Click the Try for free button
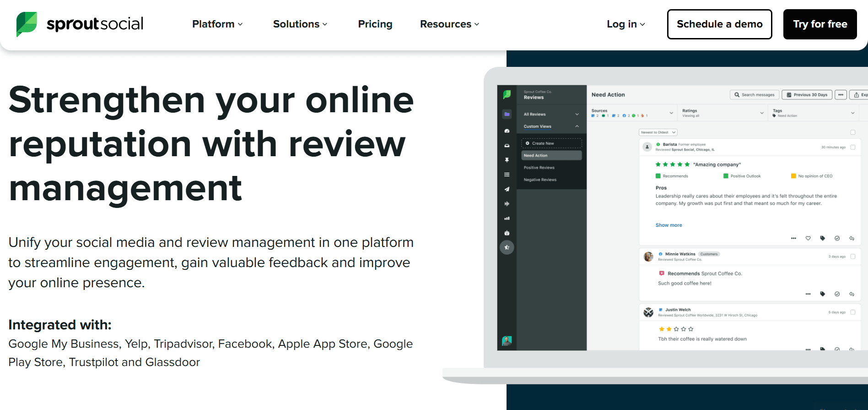This screenshot has height=410, width=868. 820,24
